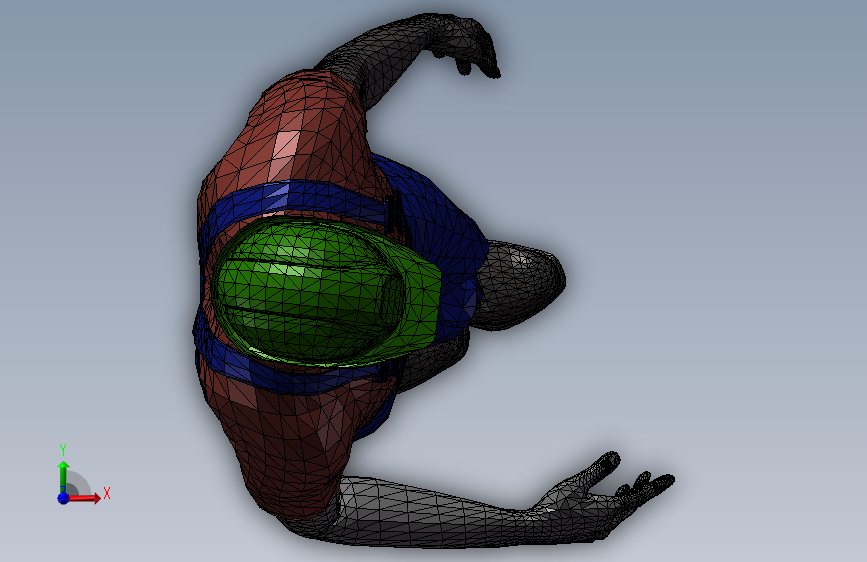
Task: Click the green Y axis arrow of triad
Action: point(63,476)
